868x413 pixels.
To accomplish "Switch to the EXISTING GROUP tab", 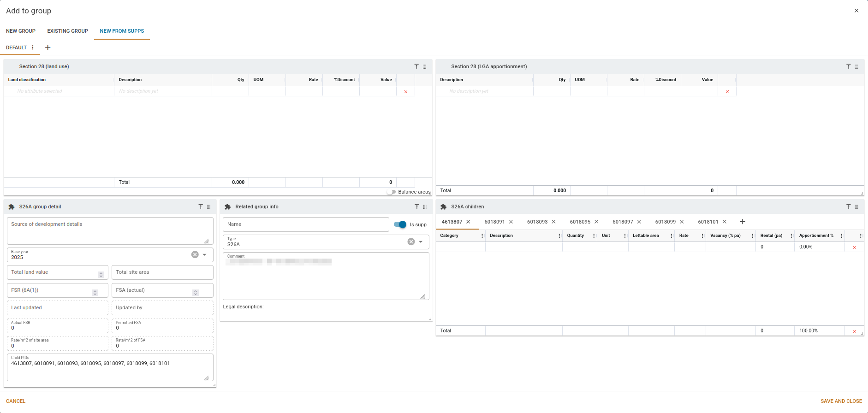I will [x=67, y=31].
